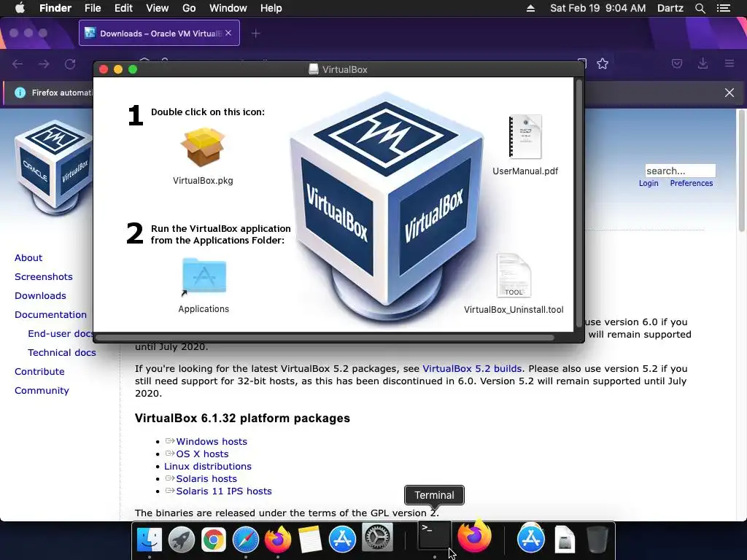Viewport: 747px width, 560px height.
Task: Click the Screenshots sidebar link
Action: 43,276
